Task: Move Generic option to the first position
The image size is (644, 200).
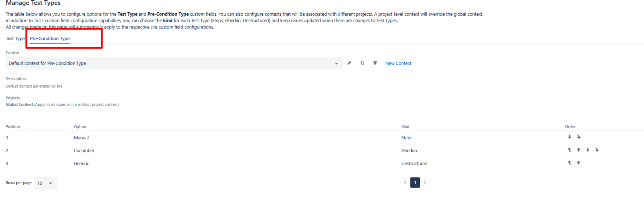Action: point(569,163)
